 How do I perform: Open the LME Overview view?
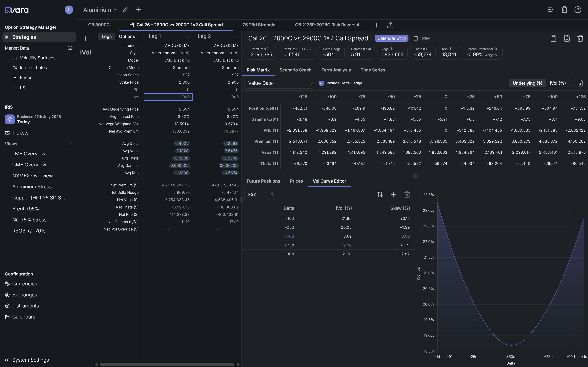29,154
